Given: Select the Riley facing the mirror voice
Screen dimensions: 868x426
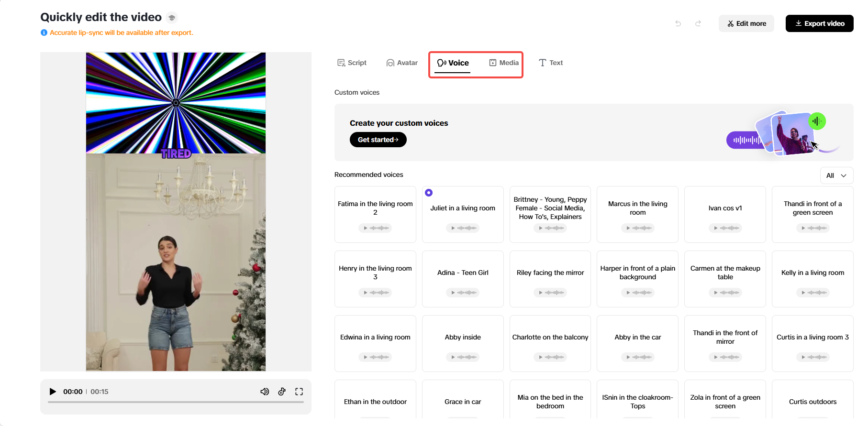Looking at the screenshot, I should click(x=550, y=279).
